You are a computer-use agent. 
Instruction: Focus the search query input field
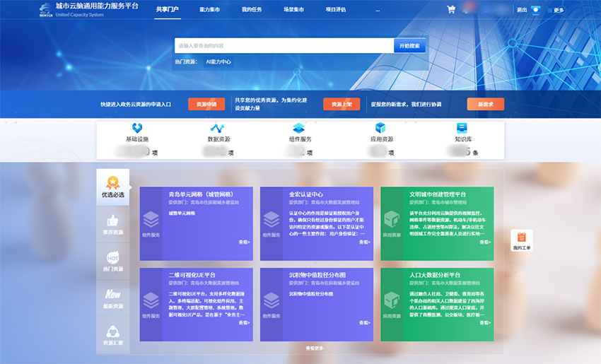(284, 46)
